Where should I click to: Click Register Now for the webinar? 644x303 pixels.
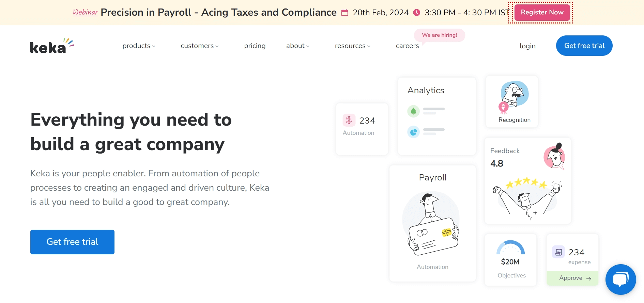542,12
